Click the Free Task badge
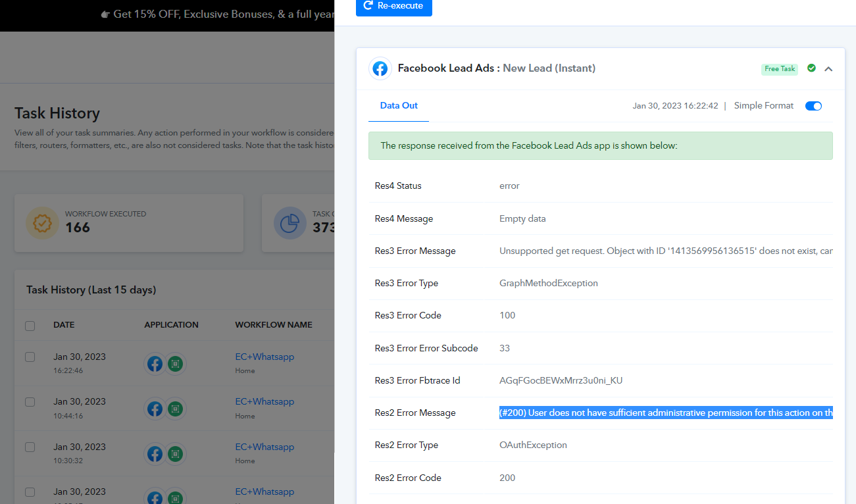 pos(780,69)
